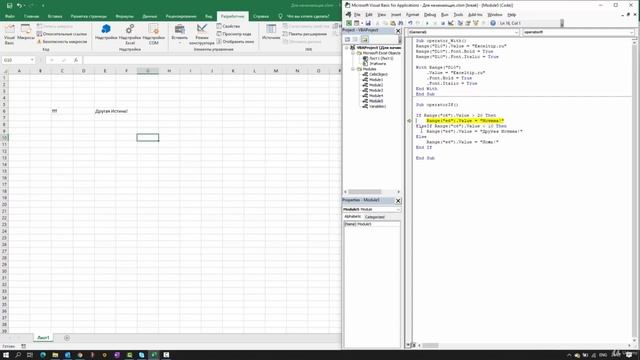The width and height of the screenshot is (640, 360).
Task: Click Save icon in VBA toolbar
Action: pyautogui.click(x=368, y=23)
